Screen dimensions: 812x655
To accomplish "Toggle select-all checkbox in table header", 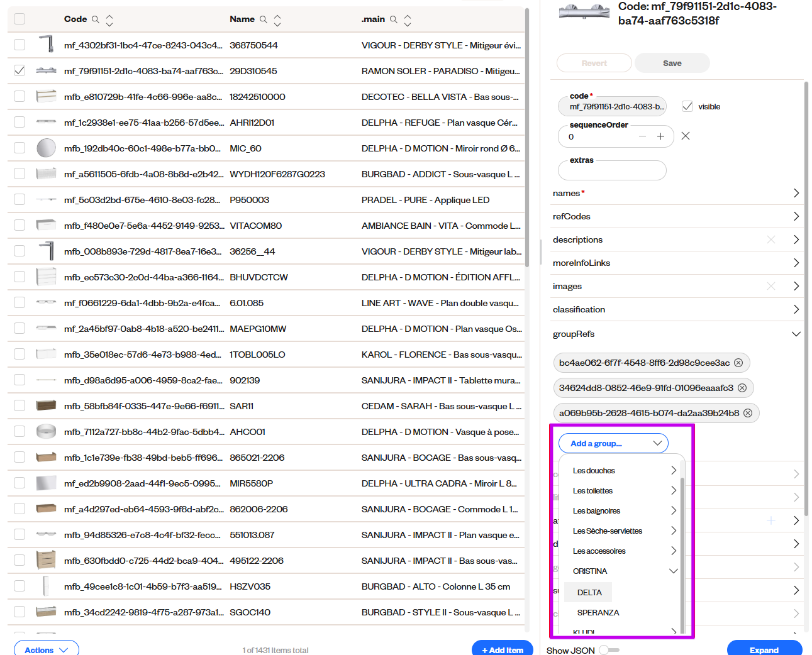I will (19, 19).
